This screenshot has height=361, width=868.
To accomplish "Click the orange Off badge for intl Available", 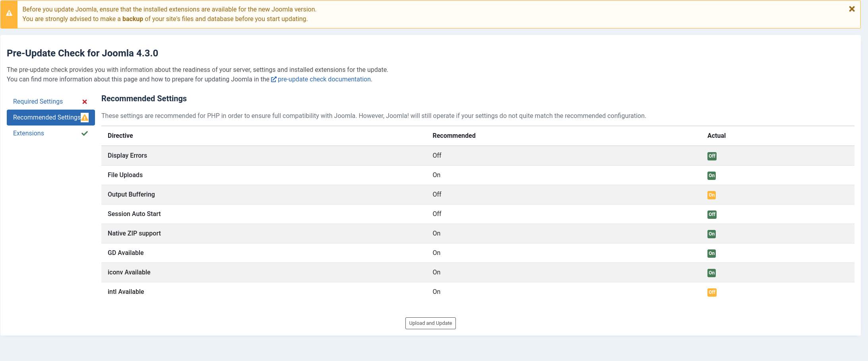I will [712, 292].
